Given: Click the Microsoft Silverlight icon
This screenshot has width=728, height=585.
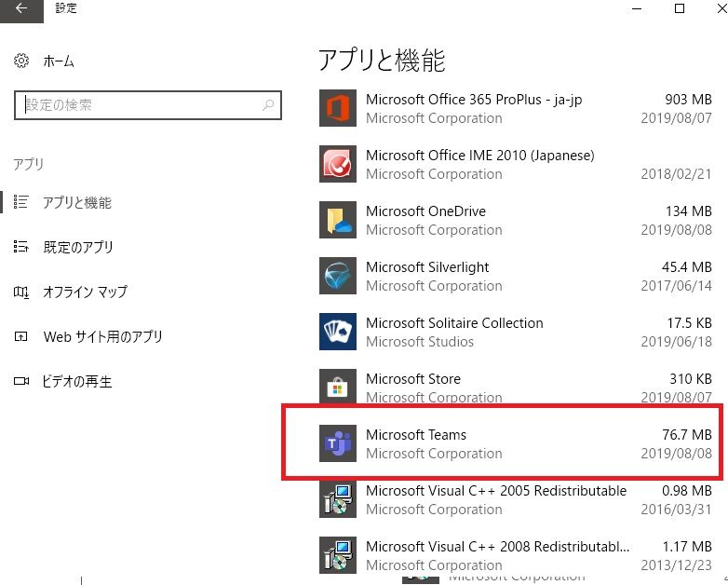Looking at the screenshot, I should tap(338, 276).
